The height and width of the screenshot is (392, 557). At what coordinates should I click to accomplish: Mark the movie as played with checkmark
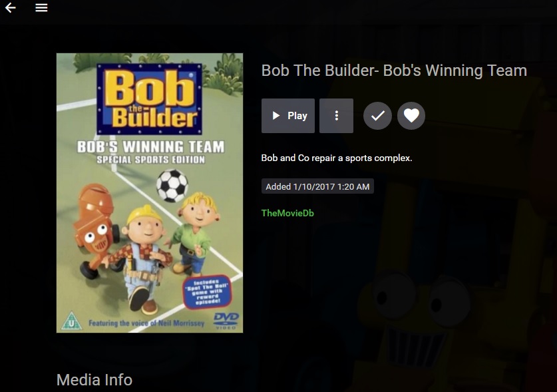click(377, 116)
